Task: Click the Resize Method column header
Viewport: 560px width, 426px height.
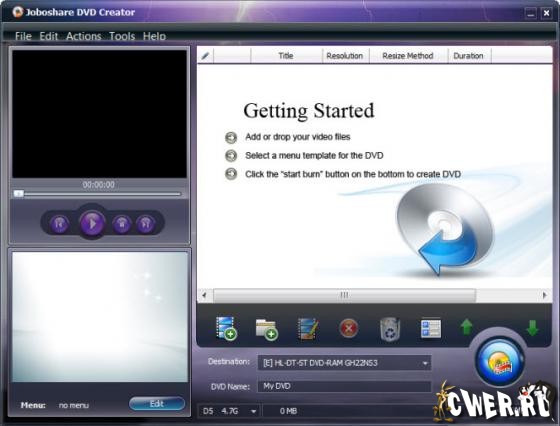Action: [x=408, y=56]
